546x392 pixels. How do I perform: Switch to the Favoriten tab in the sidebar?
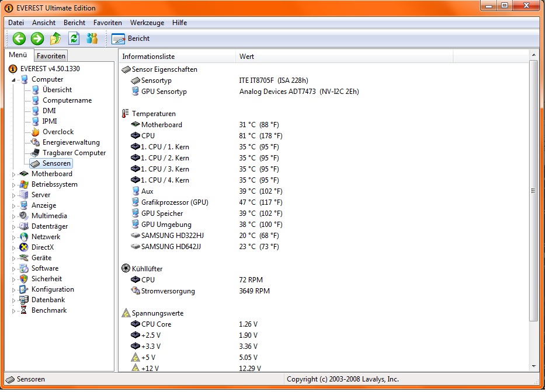coord(51,55)
